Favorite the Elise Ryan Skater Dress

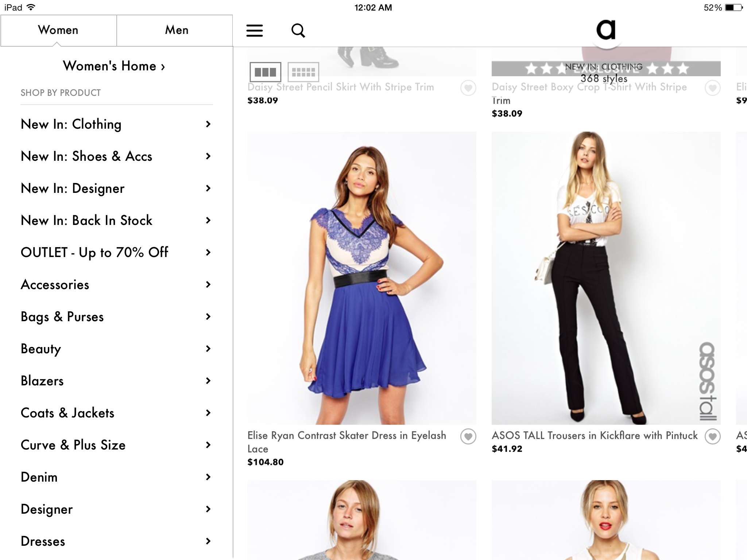point(468,436)
